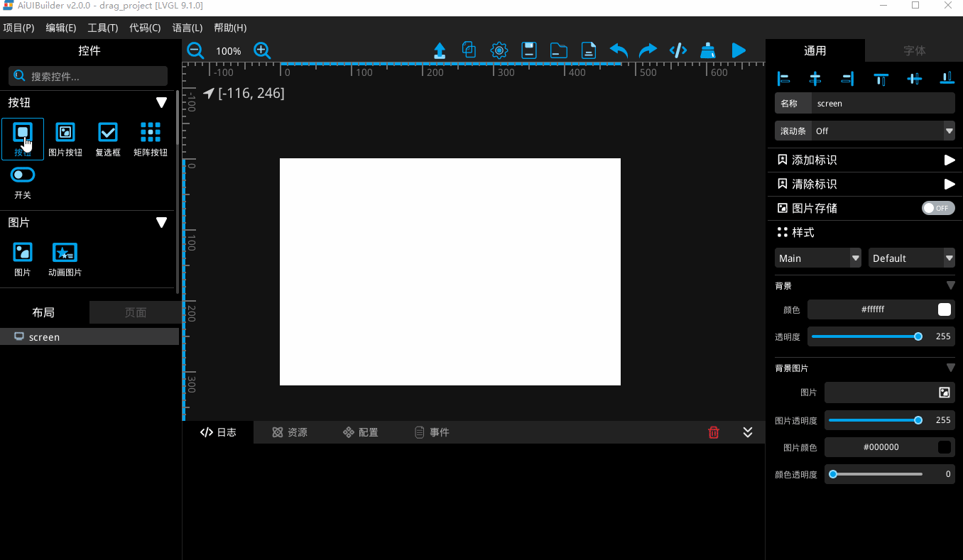Open the 帮助(H) menu
This screenshot has width=963, height=560.
pos(229,28)
